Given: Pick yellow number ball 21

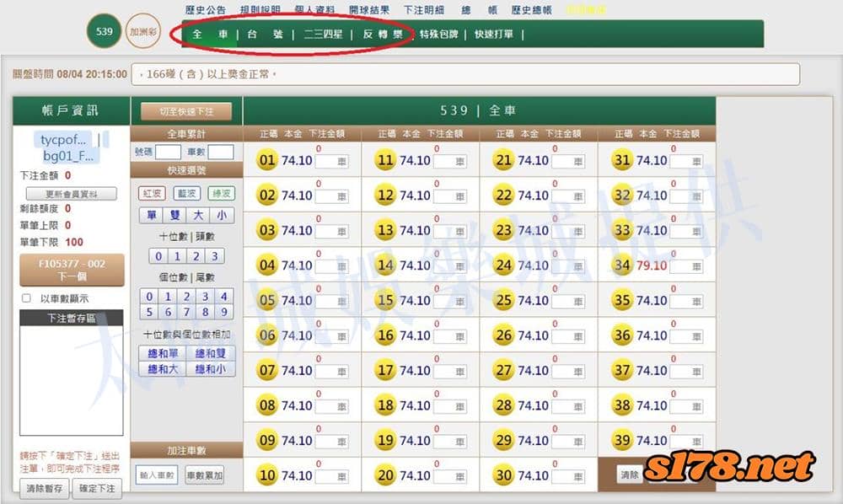Looking at the screenshot, I should 503,160.
